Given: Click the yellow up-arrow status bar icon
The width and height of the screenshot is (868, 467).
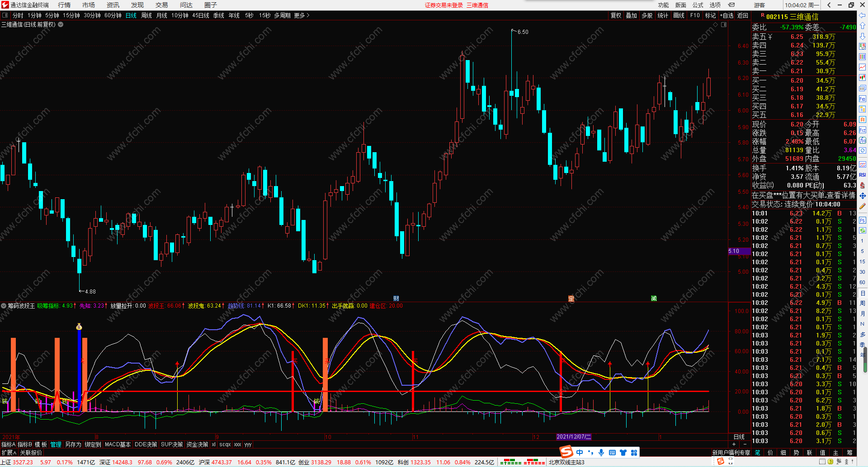Looking at the screenshot, I should tap(830, 462).
